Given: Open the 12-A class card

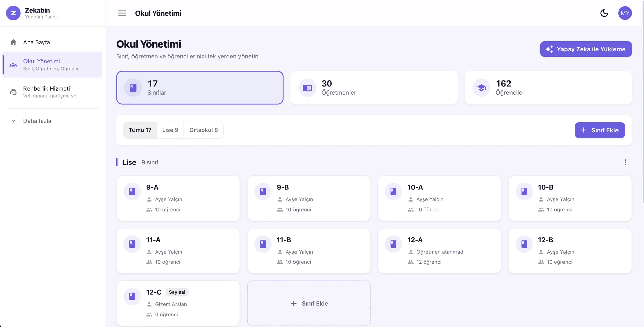Looking at the screenshot, I should pyautogui.click(x=439, y=251).
